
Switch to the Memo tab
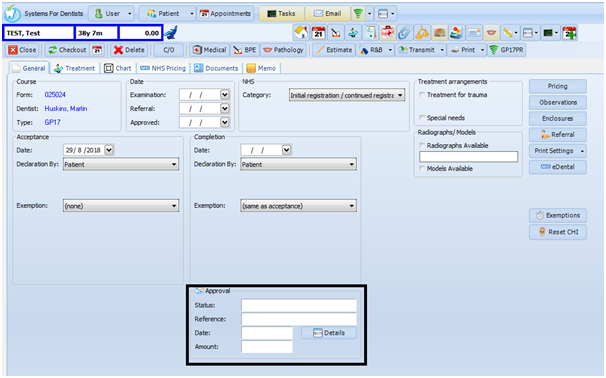click(x=262, y=68)
